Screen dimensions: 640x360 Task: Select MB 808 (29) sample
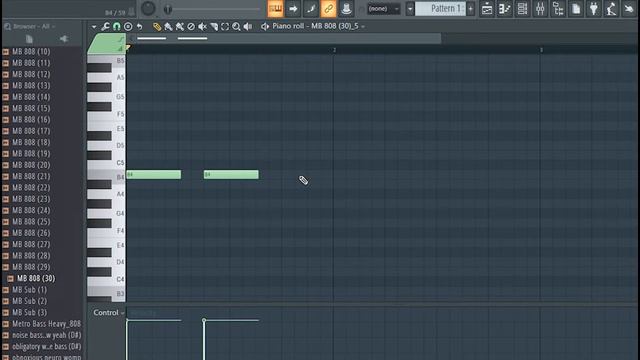pyautogui.click(x=31, y=267)
